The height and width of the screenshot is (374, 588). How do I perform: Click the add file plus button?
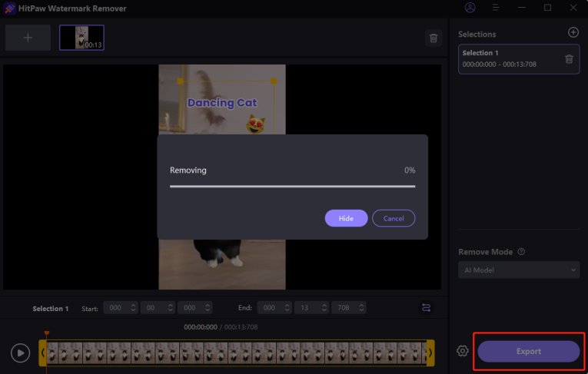click(x=28, y=38)
